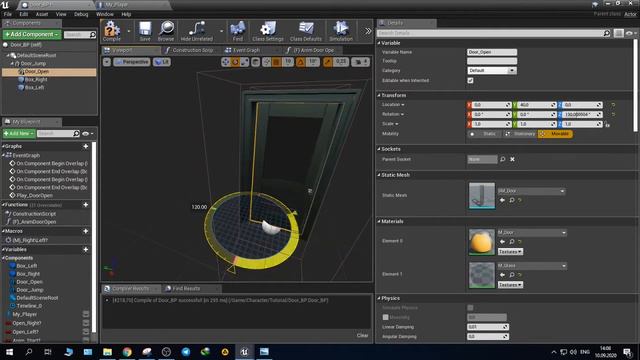Toggle Hide Unrelated nodes
The image size is (640, 360).
point(197,31)
